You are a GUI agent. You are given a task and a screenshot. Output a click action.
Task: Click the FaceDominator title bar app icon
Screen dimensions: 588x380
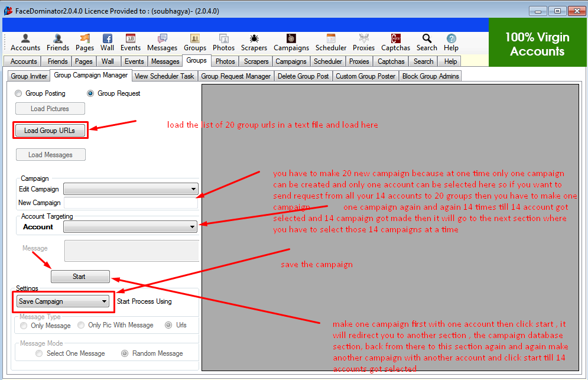point(8,11)
